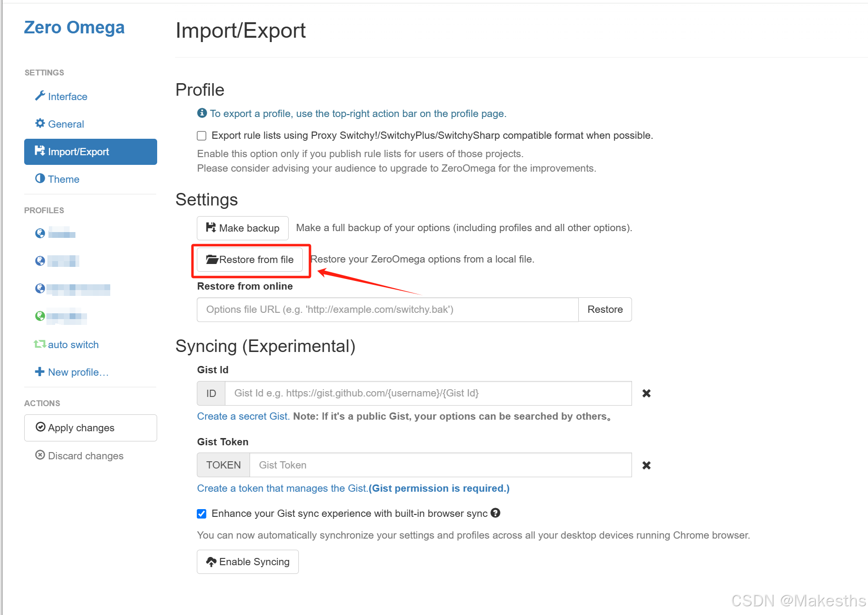Click the floppy icon on Import/Export item
This screenshot has height=615, width=868.
(x=40, y=151)
